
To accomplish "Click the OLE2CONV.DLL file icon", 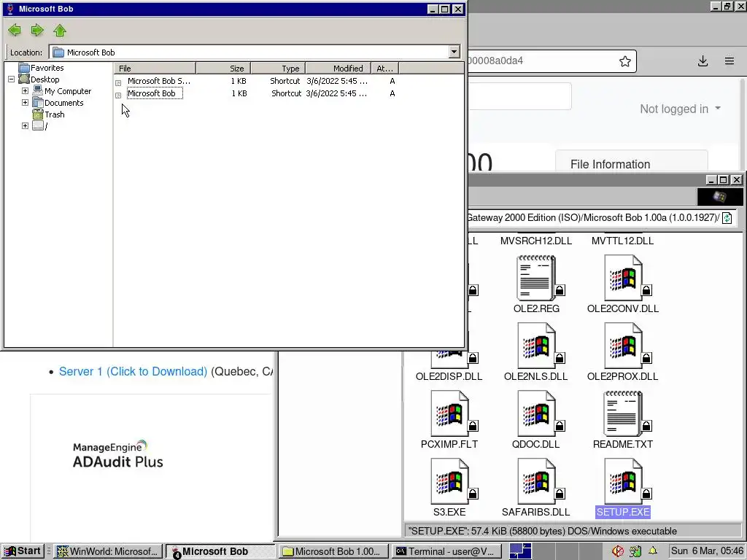I will pos(623,279).
